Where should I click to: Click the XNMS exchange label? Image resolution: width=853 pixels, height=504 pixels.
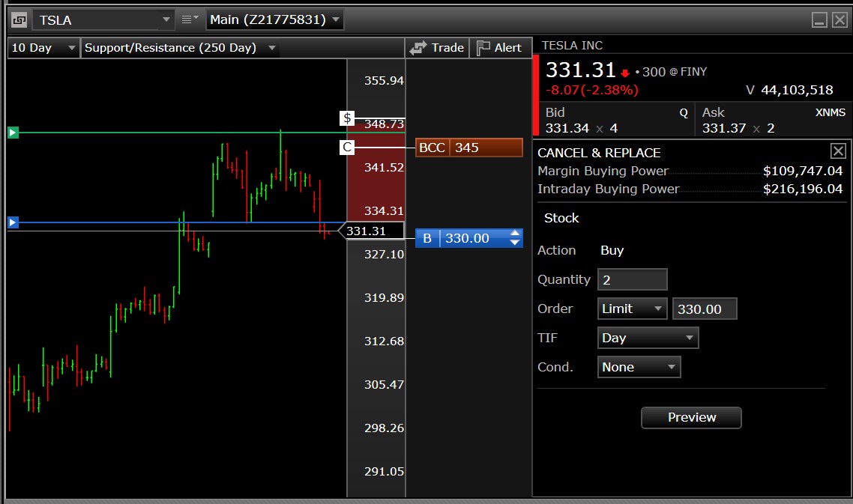[x=831, y=112]
